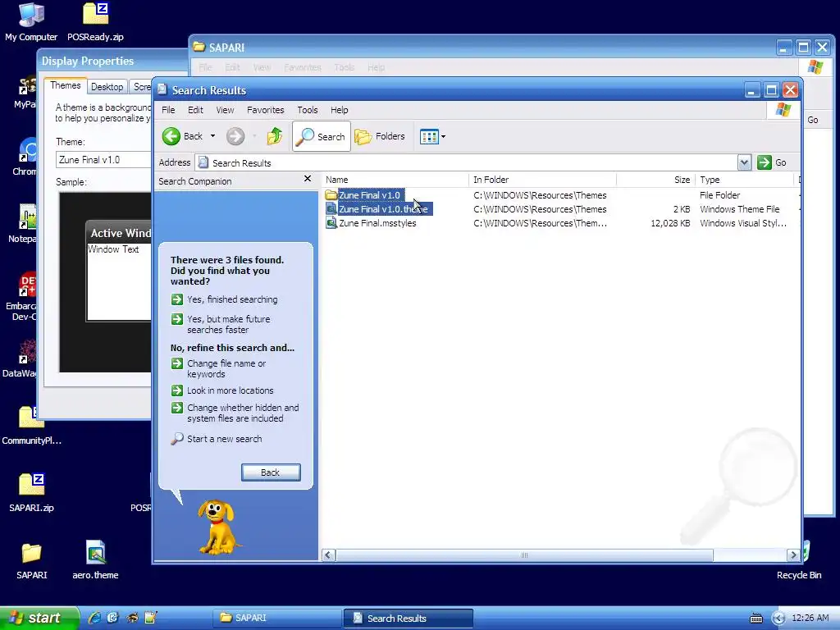Switch to SAPARI taskbar button

pos(277,618)
